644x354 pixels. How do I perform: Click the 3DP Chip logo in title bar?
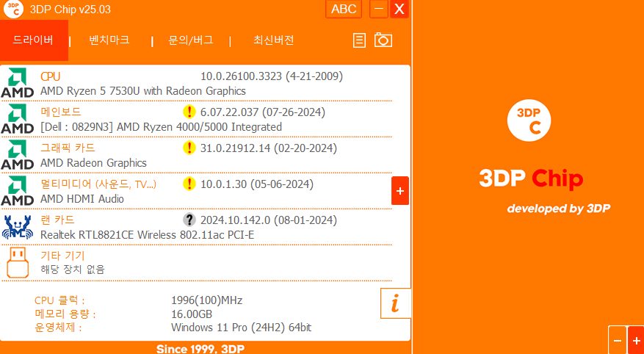tap(13, 10)
